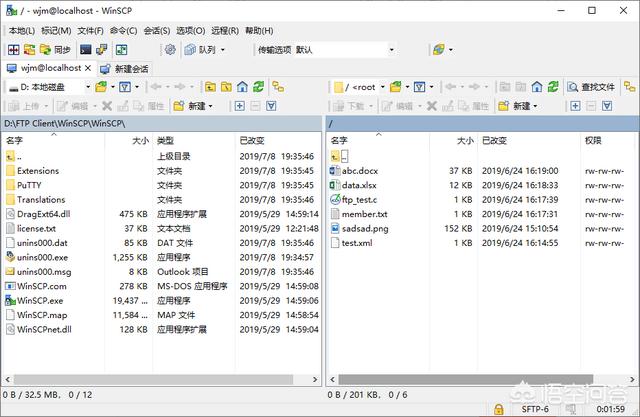The width and height of the screenshot is (640, 417).
Task: Click the SFTP-6 protocol status entry
Action: pos(535,409)
